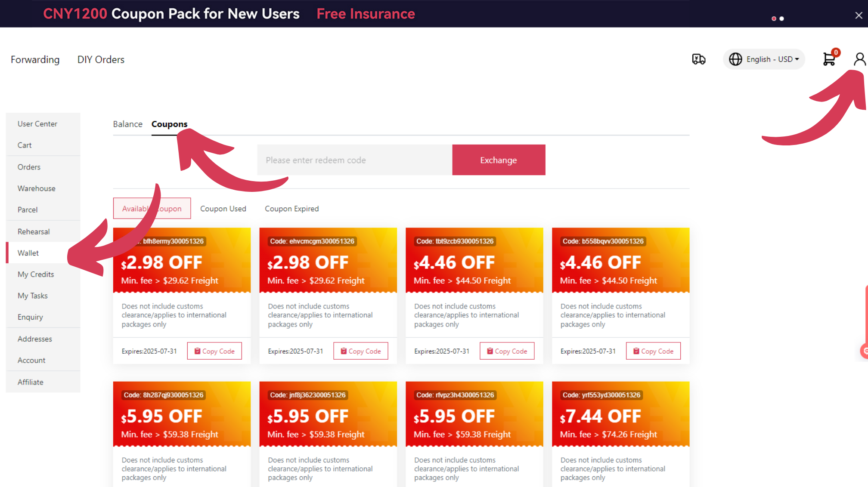Click the Free Insurance banner text

(366, 14)
